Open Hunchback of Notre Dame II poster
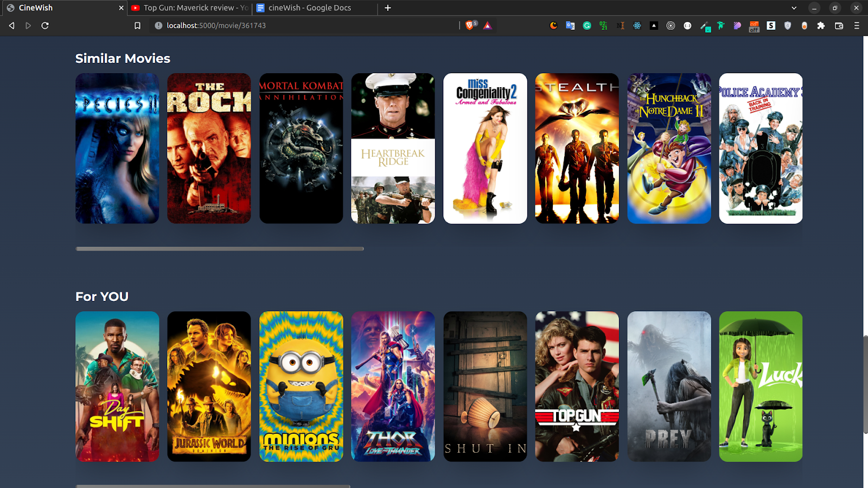Viewport: 868px width, 488px height. point(669,149)
